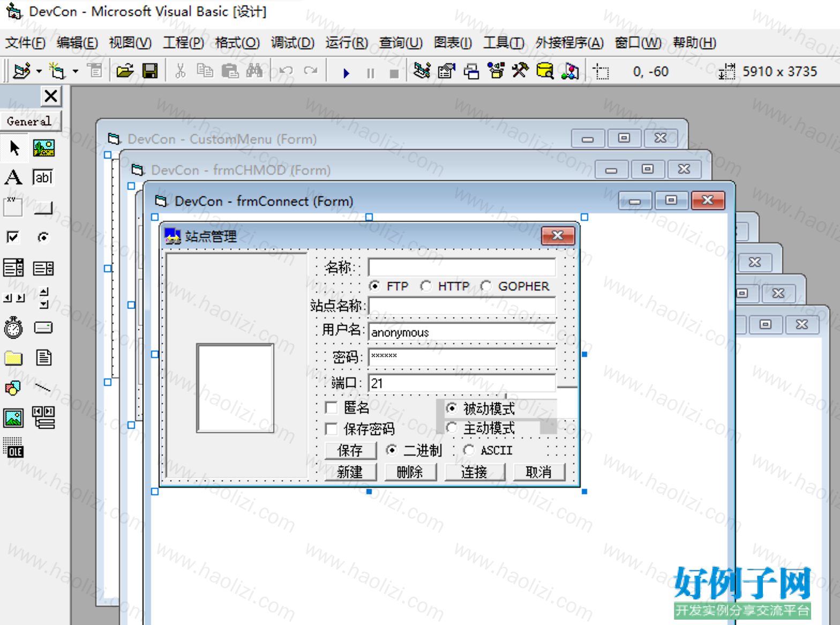Select the DirListBox folder control in toolbox
Viewport: 840px width, 625px height.
[13, 358]
